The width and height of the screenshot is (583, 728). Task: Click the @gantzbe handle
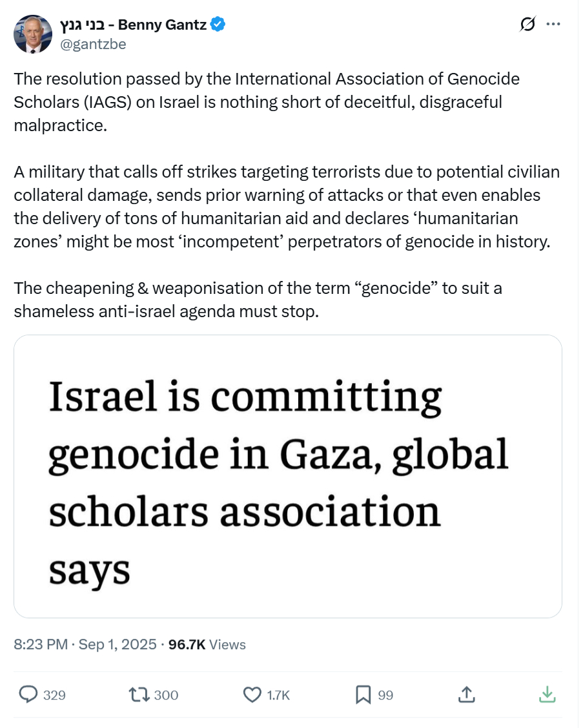tap(93, 44)
